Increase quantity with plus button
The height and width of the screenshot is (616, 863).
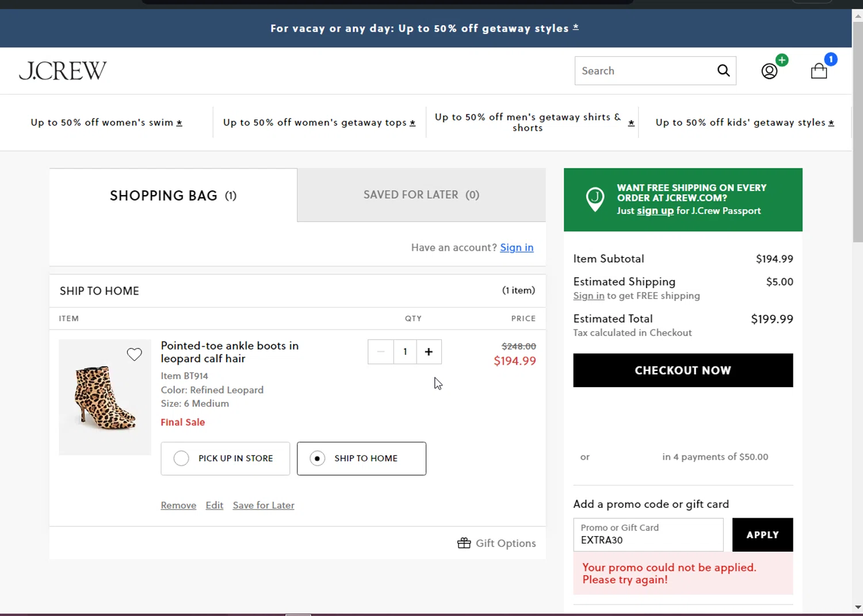click(429, 352)
